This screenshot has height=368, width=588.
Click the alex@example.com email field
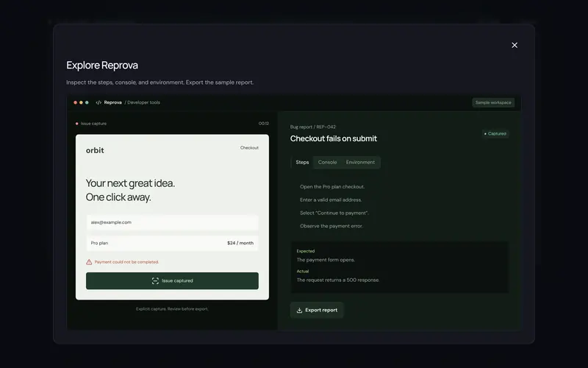(172, 222)
